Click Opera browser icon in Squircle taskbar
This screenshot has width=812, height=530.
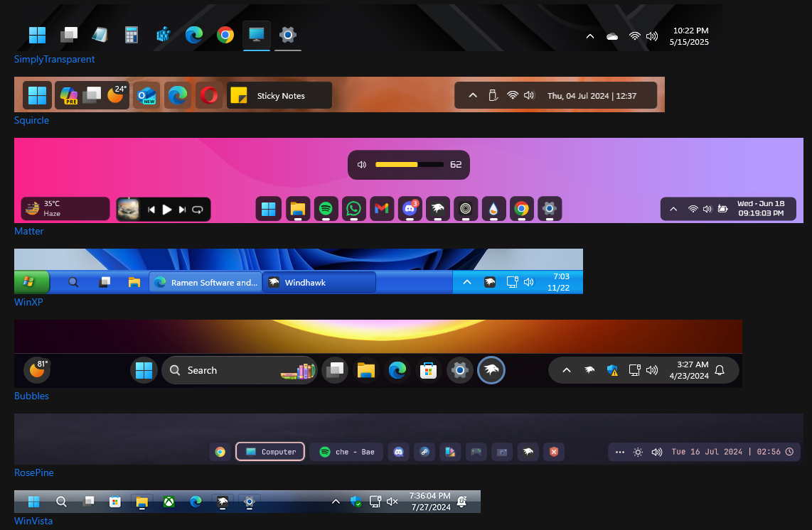(x=209, y=95)
